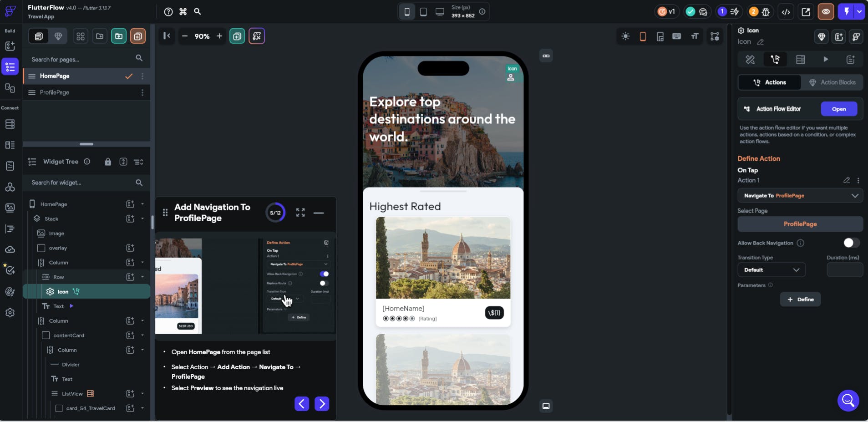
Task: Expand tutorial panel to fullscreen
Action: point(300,213)
